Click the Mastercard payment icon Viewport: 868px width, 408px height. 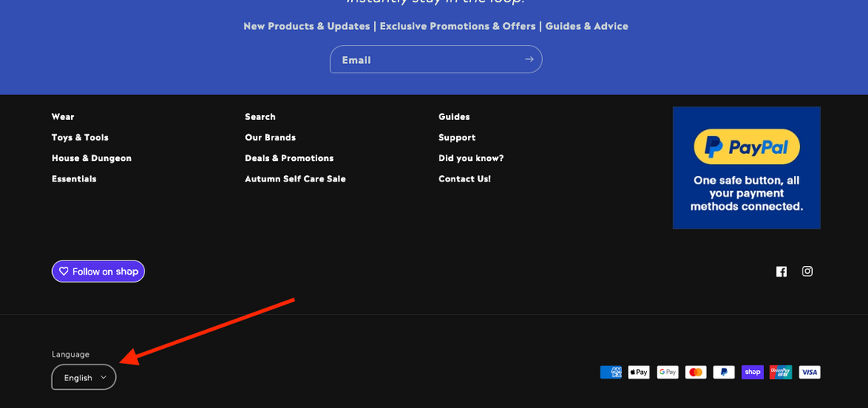coord(696,372)
